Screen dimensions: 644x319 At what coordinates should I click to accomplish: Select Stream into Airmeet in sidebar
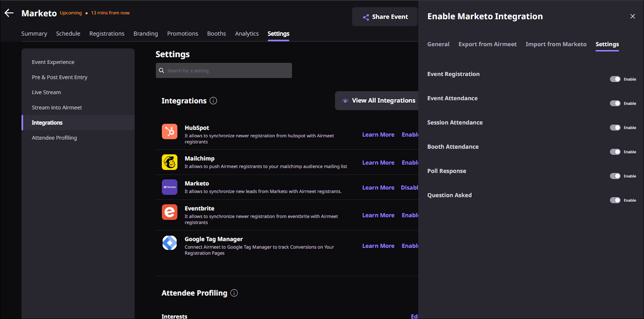coord(78,108)
